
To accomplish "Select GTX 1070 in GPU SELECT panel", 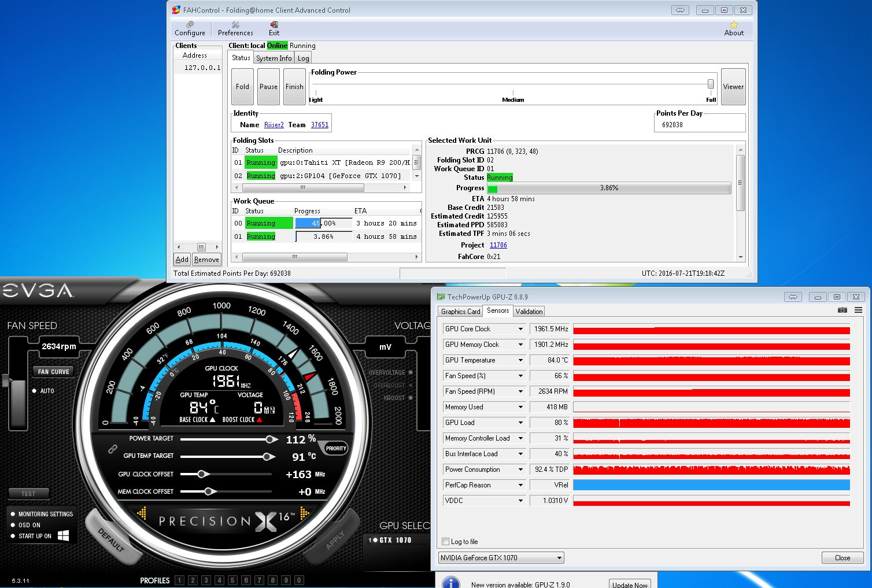I will (x=390, y=540).
